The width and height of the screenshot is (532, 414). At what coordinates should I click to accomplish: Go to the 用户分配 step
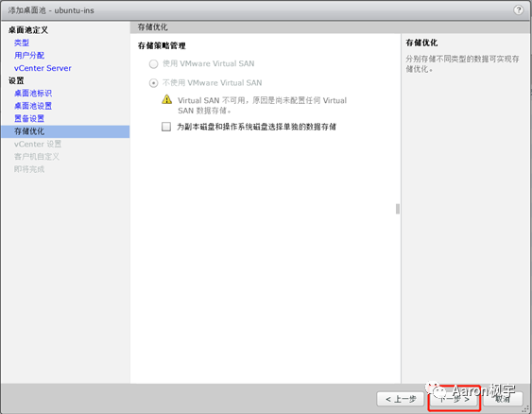[x=29, y=56]
